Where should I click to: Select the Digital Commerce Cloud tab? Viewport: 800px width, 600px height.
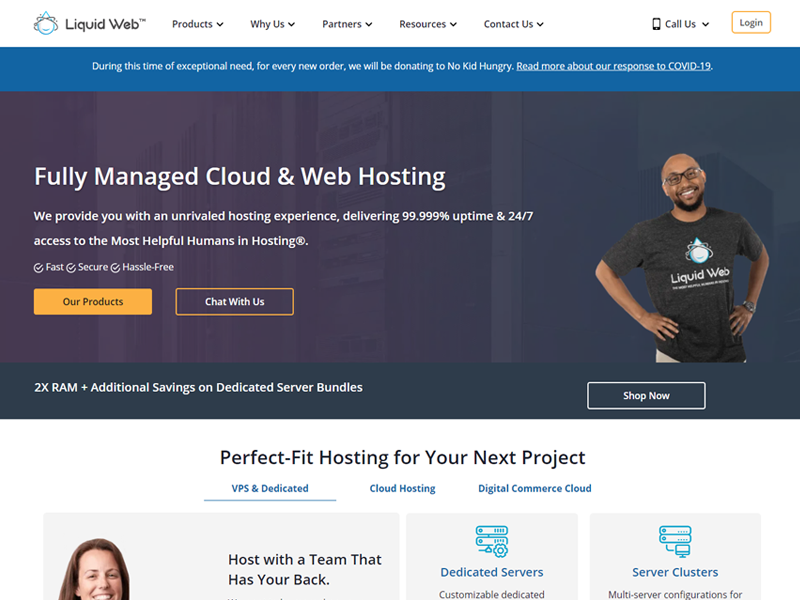[535, 488]
